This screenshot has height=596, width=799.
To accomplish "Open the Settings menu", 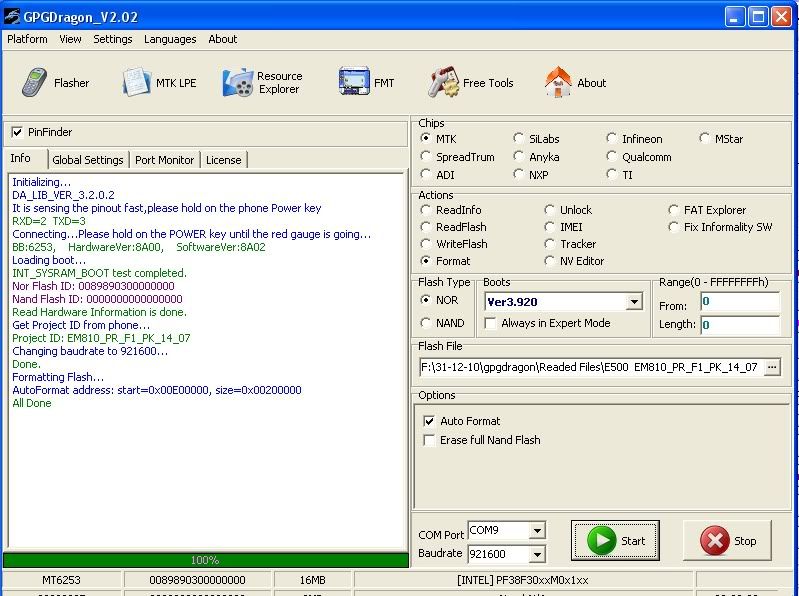I will coord(113,39).
